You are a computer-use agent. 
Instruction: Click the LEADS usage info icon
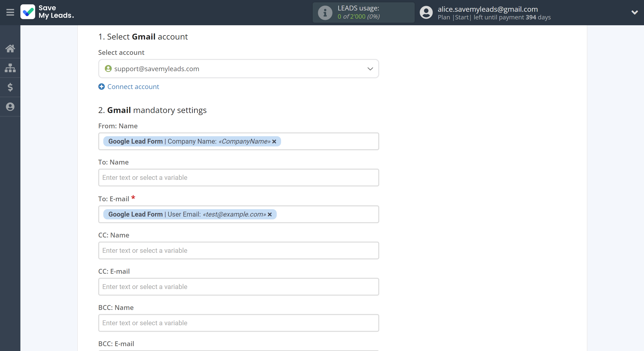[x=325, y=12]
